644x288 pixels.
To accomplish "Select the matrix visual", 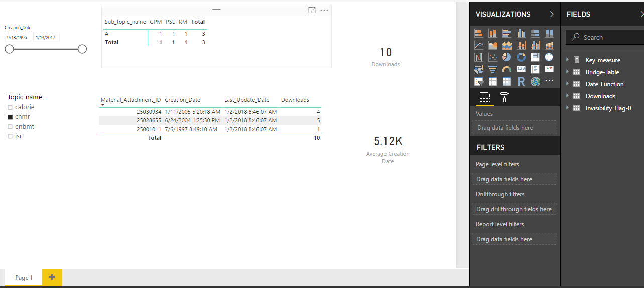I will (507, 81).
